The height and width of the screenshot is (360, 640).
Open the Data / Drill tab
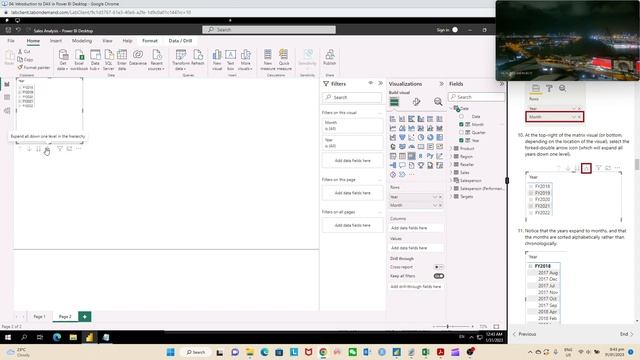tap(180, 41)
